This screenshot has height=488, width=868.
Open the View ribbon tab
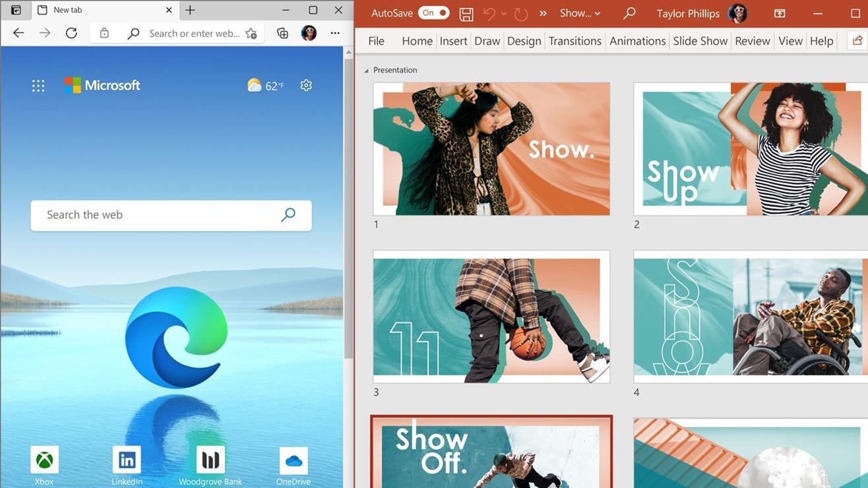790,41
